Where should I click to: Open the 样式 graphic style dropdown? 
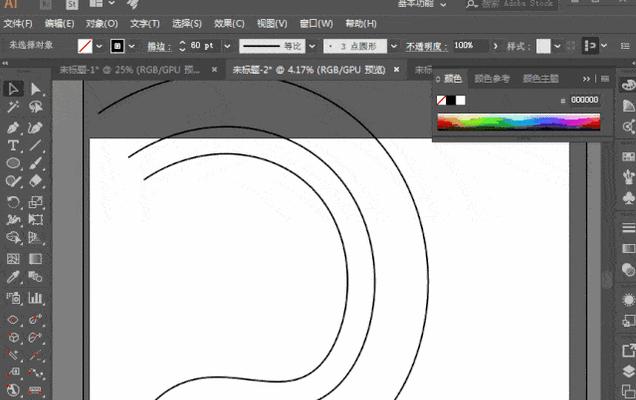point(557,46)
